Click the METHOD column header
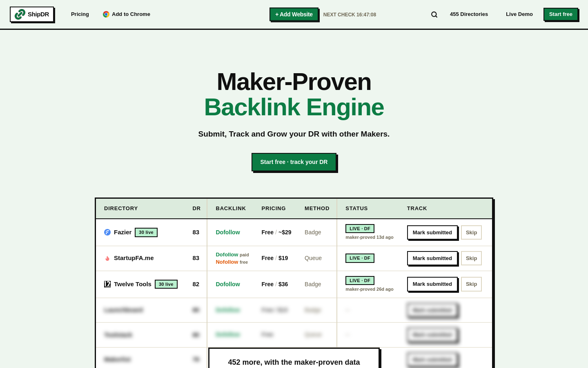Viewport: 588px width, 368px height. (x=317, y=209)
